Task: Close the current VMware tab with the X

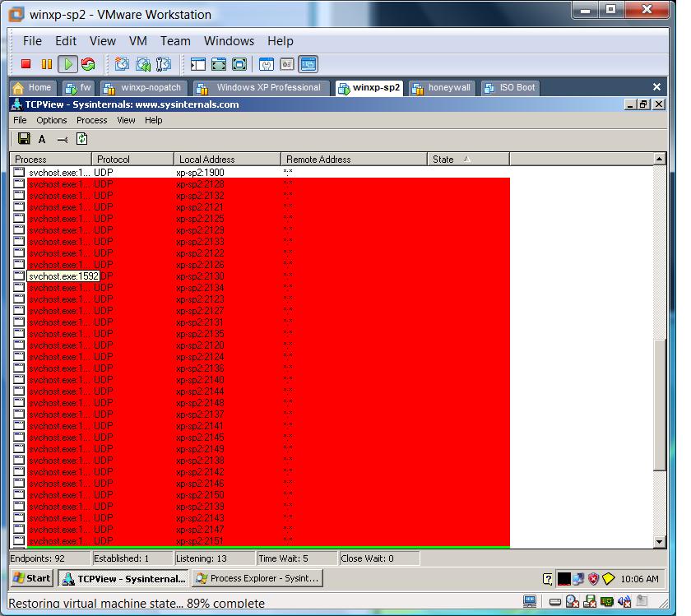Action: point(656,87)
